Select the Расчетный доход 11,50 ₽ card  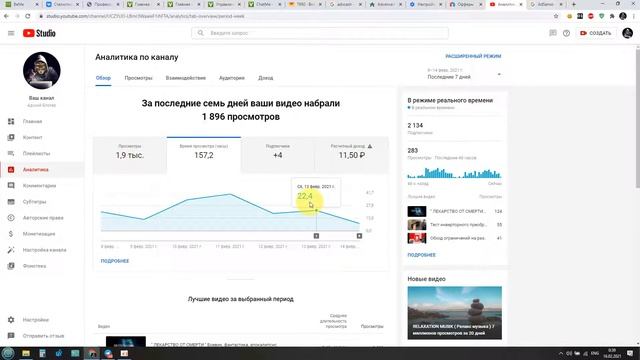point(351,155)
